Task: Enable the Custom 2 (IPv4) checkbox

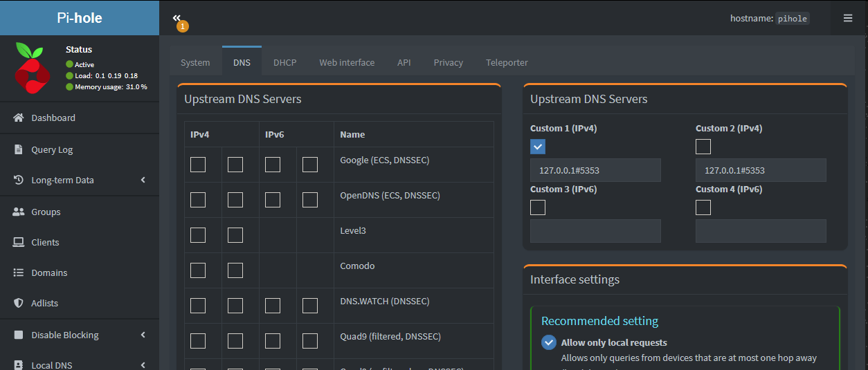Action: pos(703,147)
